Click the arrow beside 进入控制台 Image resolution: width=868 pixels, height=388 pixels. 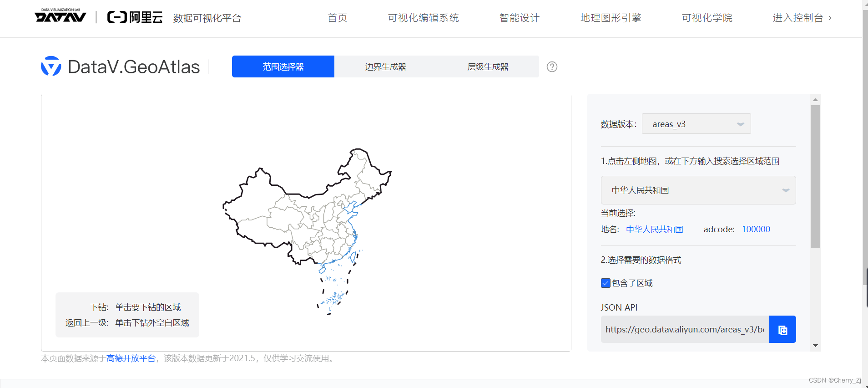point(830,18)
